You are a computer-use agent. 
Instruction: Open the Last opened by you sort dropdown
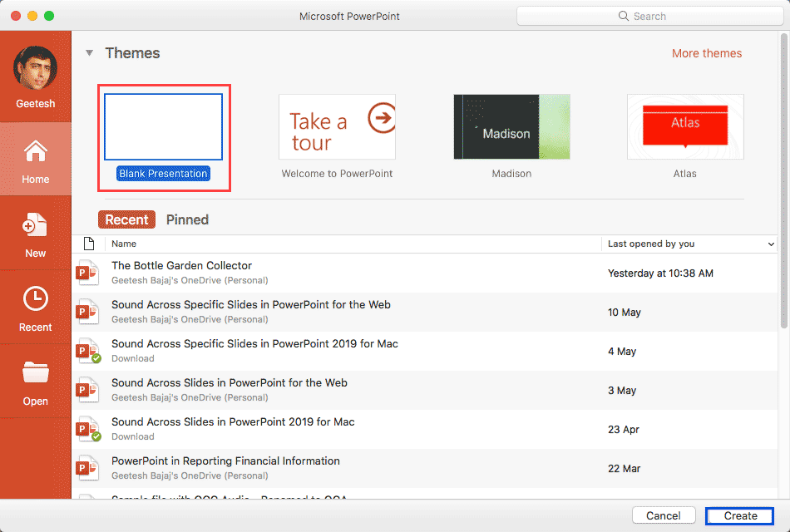pos(770,244)
